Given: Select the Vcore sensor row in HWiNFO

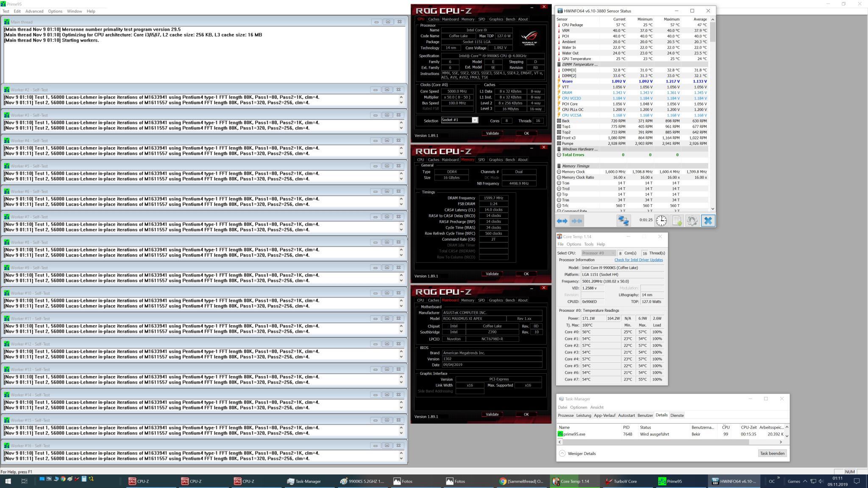Looking at the screenshot, I should click(632, 81).
